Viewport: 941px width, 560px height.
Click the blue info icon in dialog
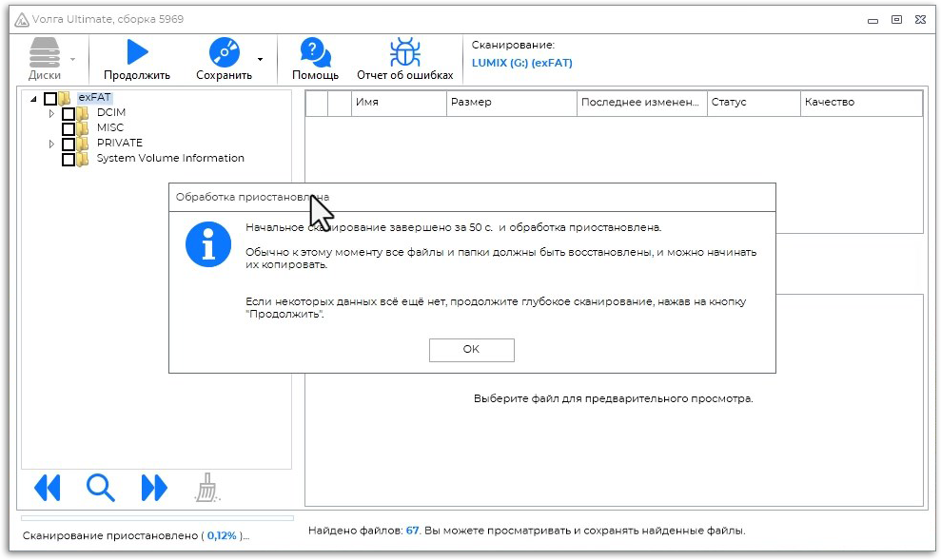[x=208, y=244]
